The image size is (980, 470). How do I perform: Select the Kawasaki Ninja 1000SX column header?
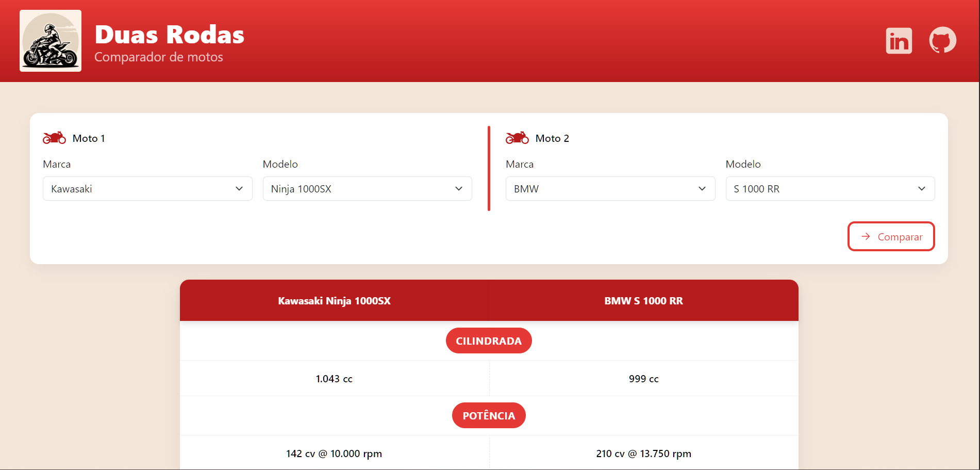(x=334, y=301)
